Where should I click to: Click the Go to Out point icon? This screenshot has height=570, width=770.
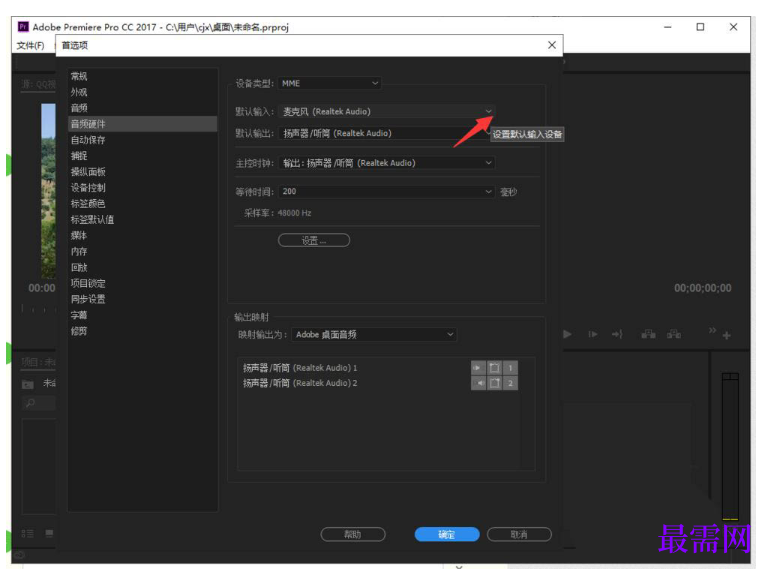(617, 334)
